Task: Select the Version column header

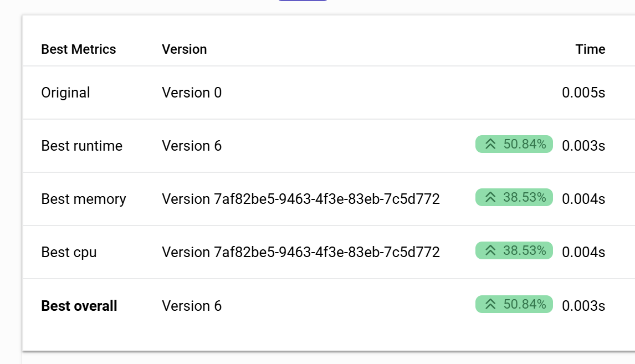Action: click(x=185, y=49)
